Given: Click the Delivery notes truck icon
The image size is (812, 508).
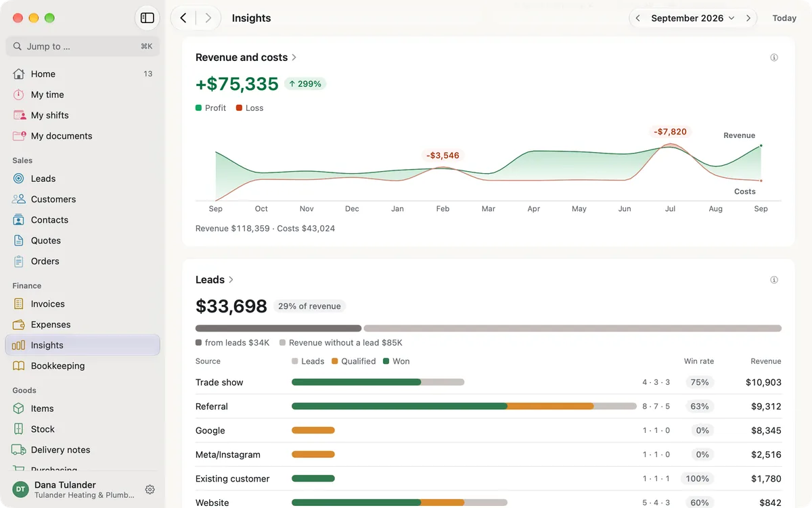Looking at the screenshot, I should point(19,450).
